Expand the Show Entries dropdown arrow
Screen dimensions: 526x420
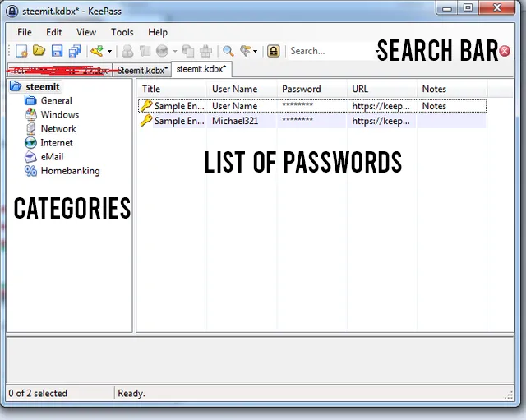coord(256,51)
